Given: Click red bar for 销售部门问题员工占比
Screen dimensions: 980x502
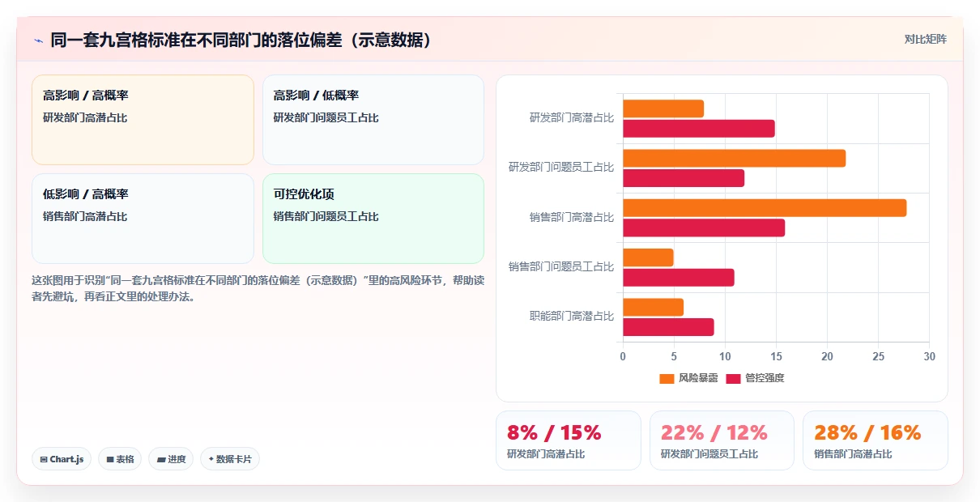Looking at the screenshot, I should (679, 278).
